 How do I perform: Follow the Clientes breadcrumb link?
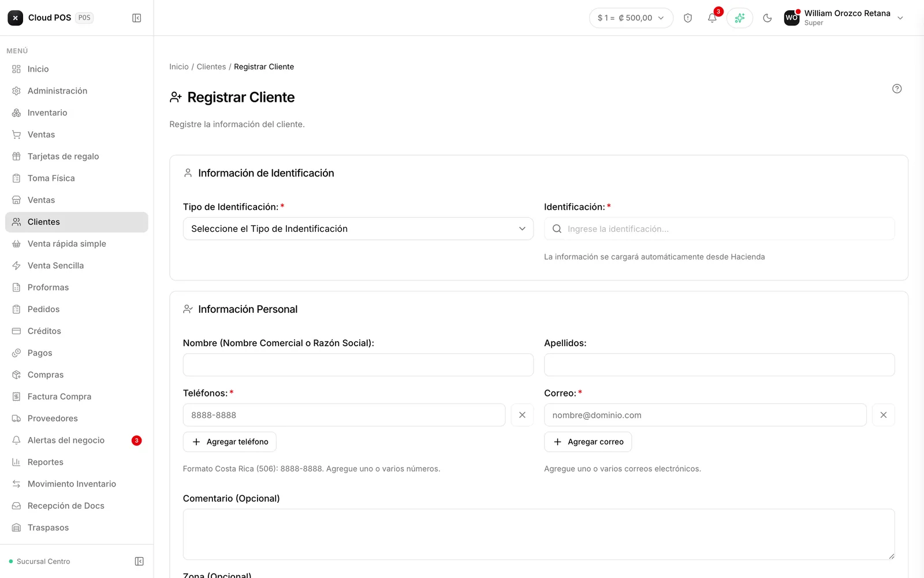211,67
